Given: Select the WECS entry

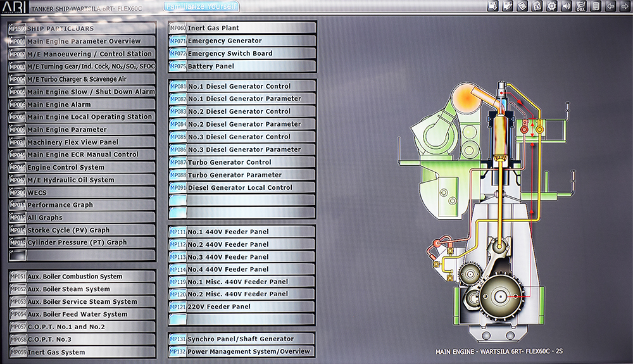Looking at the screenshot, I should 82,192.
